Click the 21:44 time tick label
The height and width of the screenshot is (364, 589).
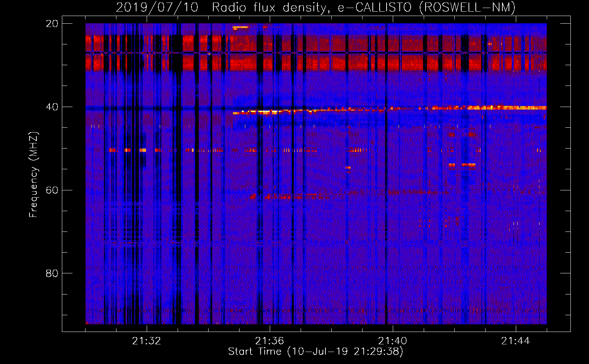515,341
